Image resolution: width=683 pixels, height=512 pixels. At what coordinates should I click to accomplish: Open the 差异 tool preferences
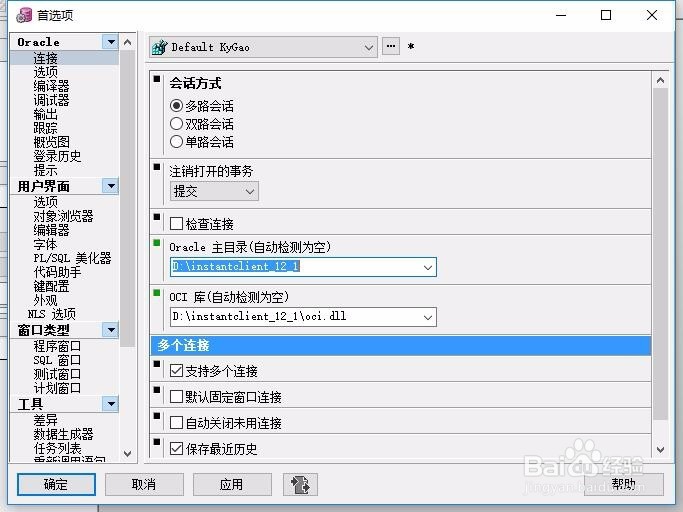pos(45,420)
